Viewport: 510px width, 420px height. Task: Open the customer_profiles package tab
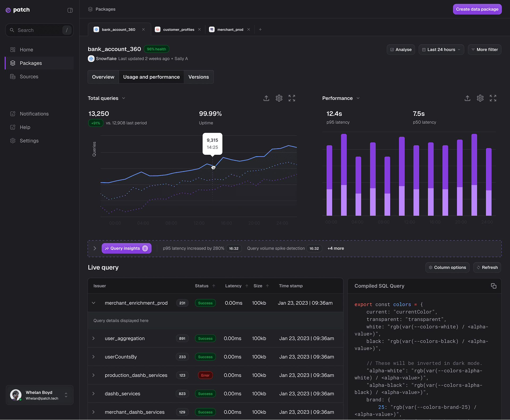coord(178,29)
